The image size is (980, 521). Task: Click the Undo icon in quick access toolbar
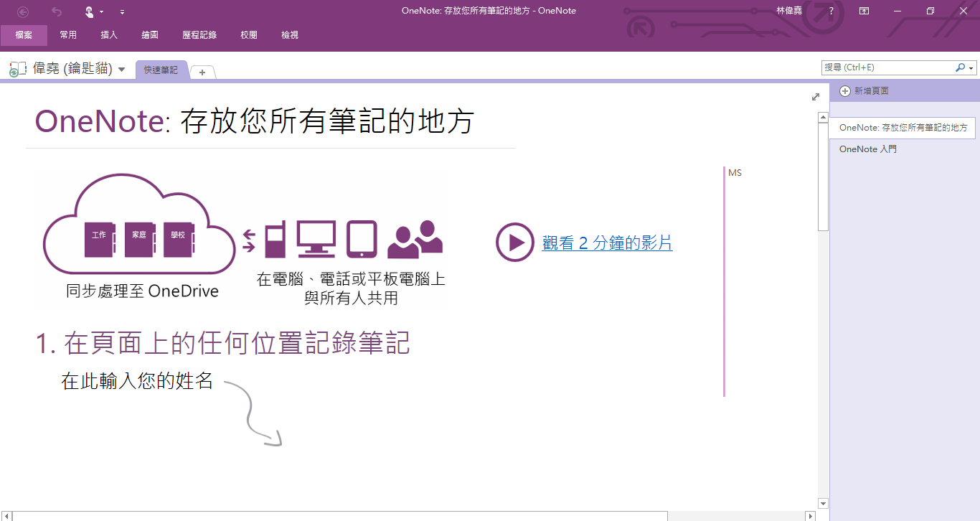(57, 11)
